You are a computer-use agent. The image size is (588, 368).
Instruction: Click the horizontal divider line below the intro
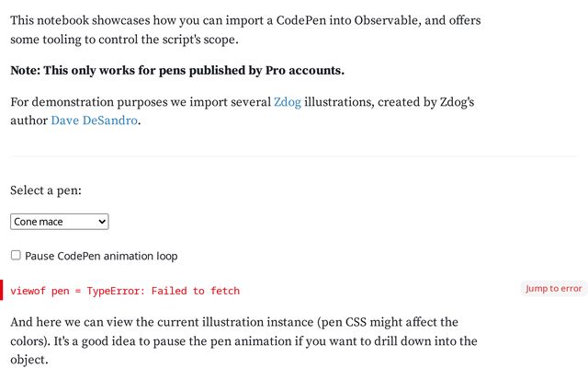pos(293,156)
